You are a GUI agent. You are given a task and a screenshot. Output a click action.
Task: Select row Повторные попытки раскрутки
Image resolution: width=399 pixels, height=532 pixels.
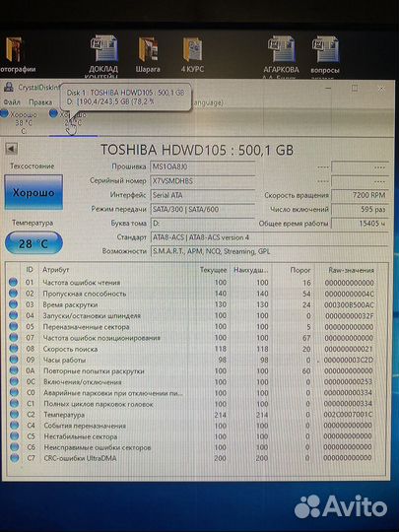coord(192,370)
